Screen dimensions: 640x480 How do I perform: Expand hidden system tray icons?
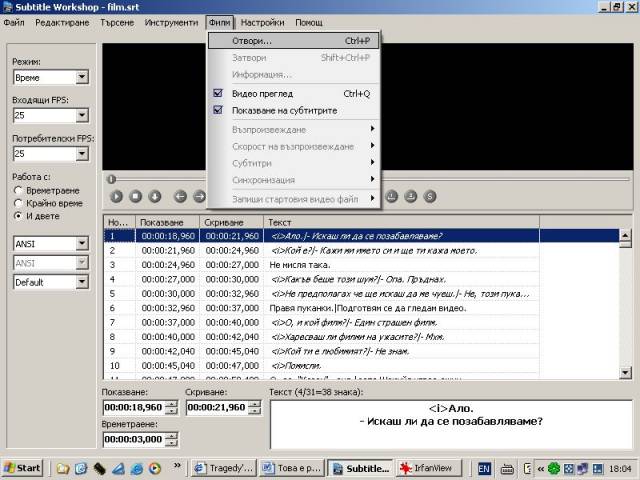point(541,469)
